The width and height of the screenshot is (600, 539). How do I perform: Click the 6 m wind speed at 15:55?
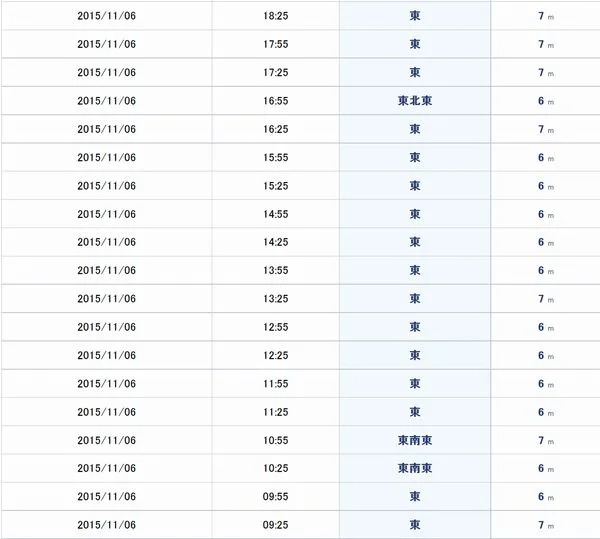coord(546,158)
